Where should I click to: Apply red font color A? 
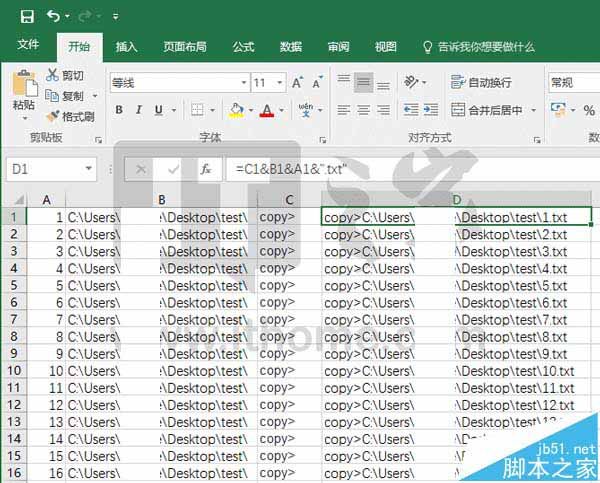tap(267, 110)
